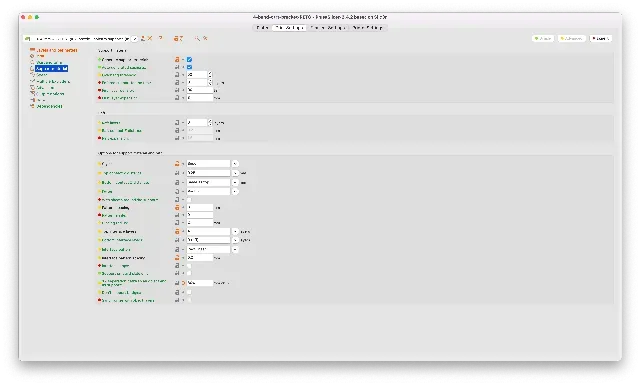This screenshot has height=385, width=640.
Task: Save the current print preset
Action: tap(143, 38)
